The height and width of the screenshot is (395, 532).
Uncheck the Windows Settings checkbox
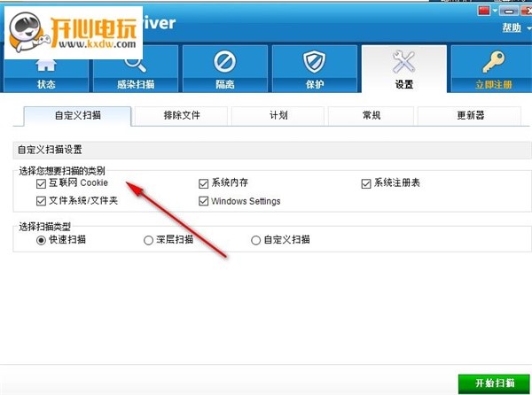(x=204, y=201)
